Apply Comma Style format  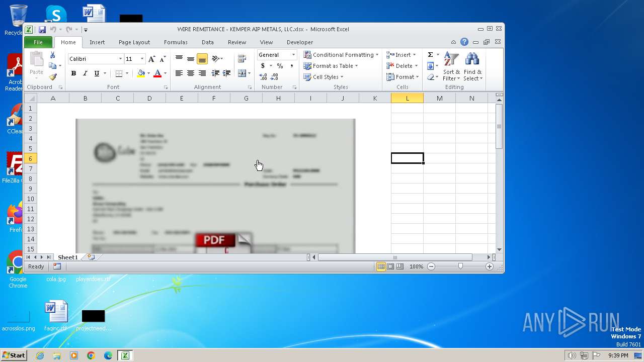coord(291,66)
